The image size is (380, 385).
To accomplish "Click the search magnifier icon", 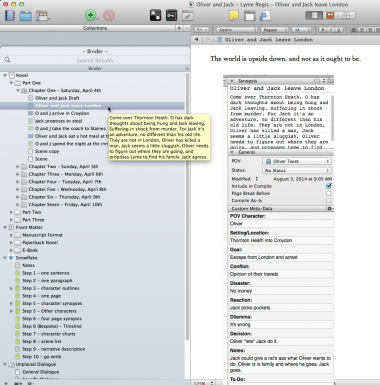I will pos(7,60).
